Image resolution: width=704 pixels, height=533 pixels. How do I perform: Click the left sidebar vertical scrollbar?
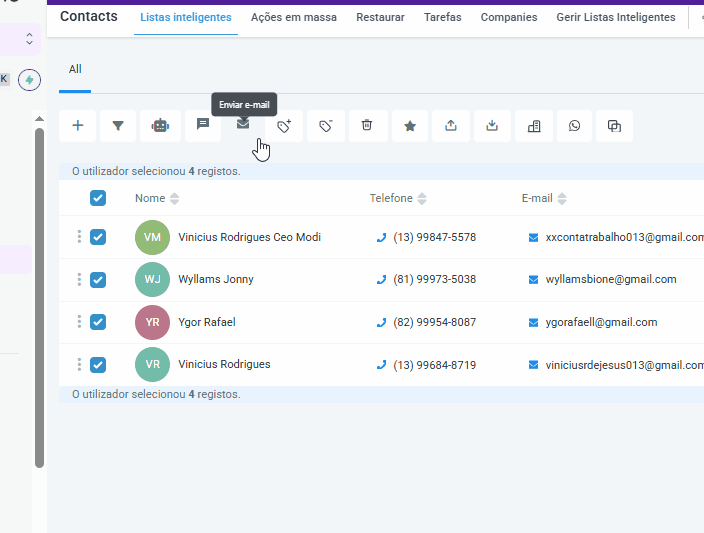(40, 300)
